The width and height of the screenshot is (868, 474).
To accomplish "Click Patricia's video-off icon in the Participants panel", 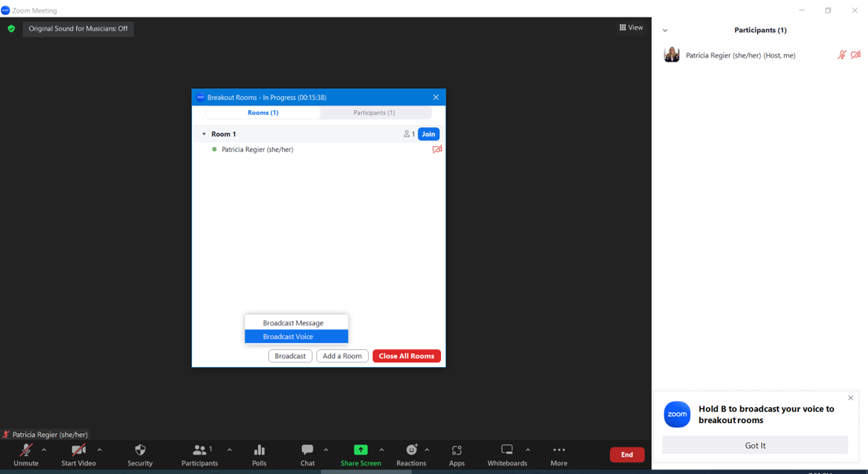I will [x=856, y=55].
